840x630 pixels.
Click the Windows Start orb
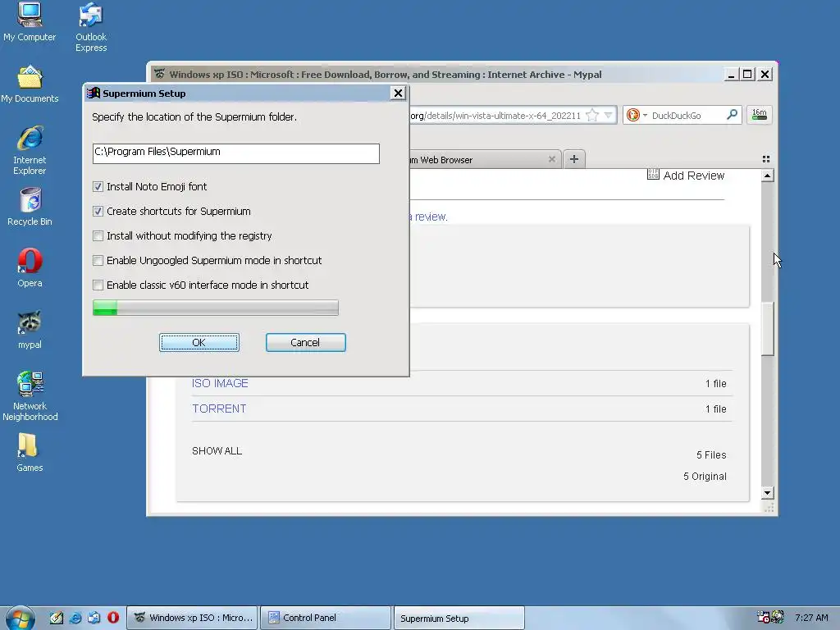[x=21, y=619]
